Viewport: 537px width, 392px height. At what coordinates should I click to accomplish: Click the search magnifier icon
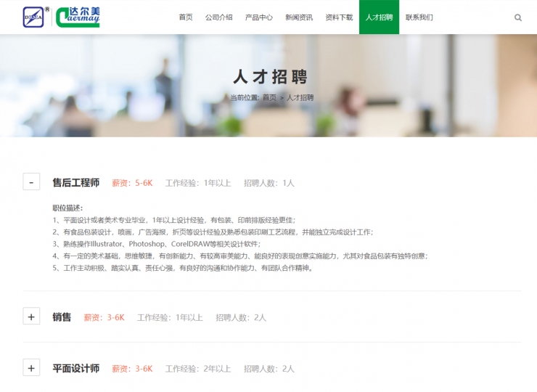(x=518, y=17)
